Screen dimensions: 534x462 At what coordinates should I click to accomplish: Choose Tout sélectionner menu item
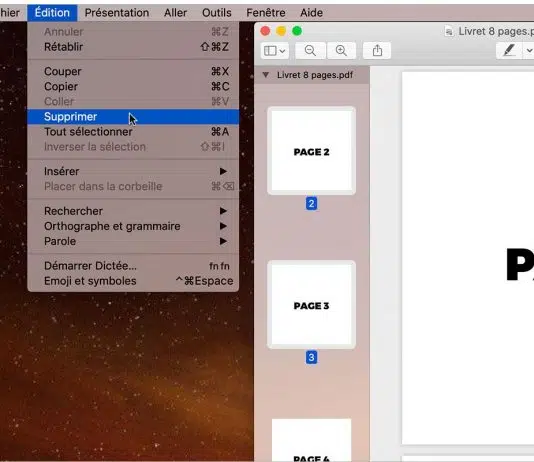133,132
